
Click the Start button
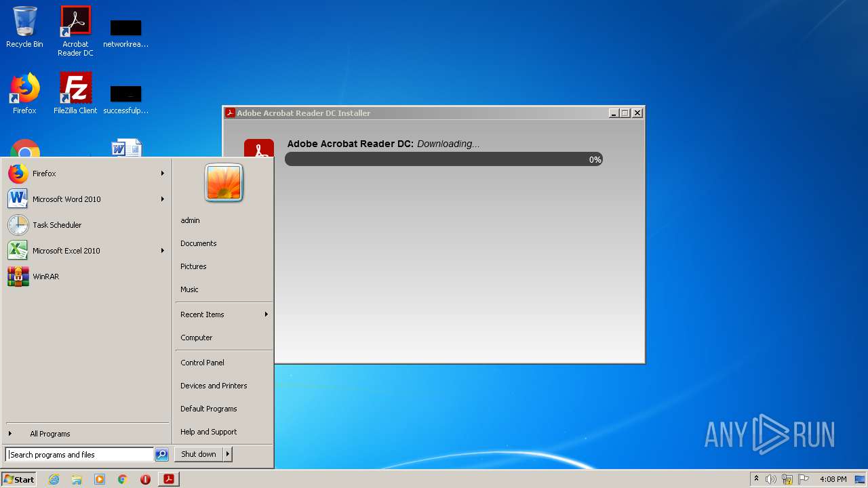19,479
